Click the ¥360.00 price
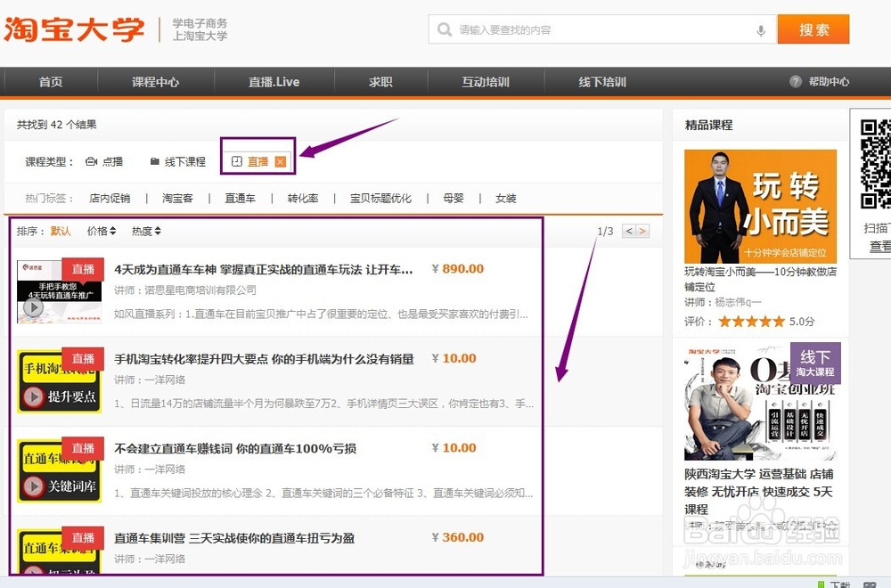Image resolution: width=891 pixels, height=588 pixels. [x=458, y=537]
